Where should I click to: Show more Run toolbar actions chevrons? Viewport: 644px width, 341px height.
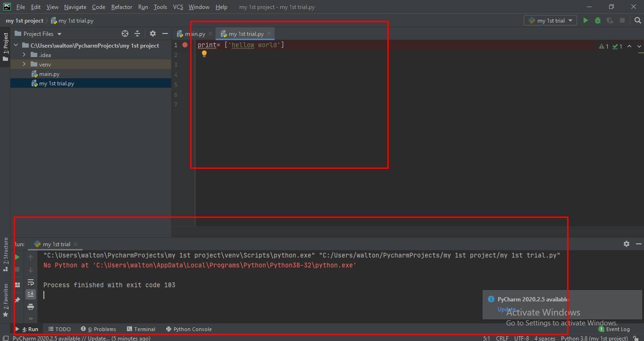31,318
